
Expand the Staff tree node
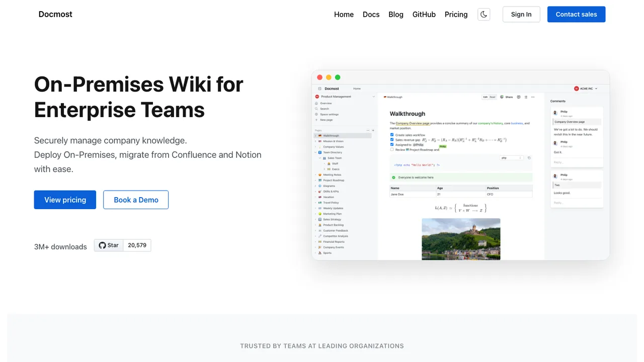point(325,163)
